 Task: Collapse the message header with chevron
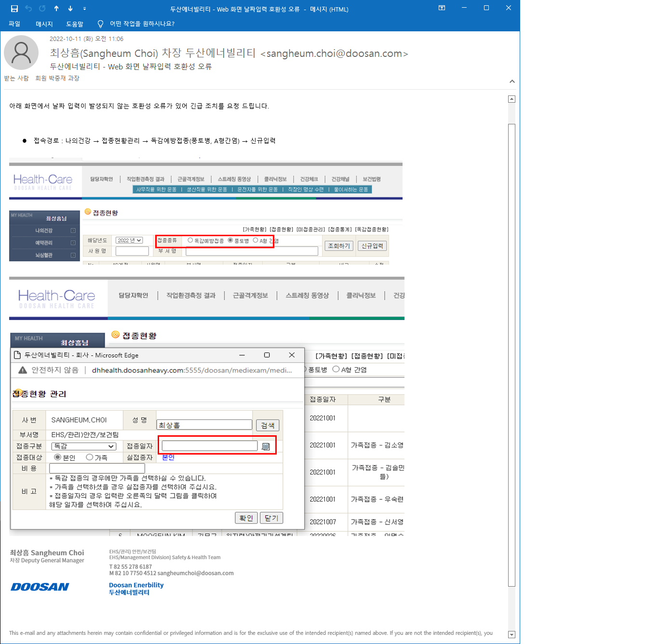coord(512,81)
